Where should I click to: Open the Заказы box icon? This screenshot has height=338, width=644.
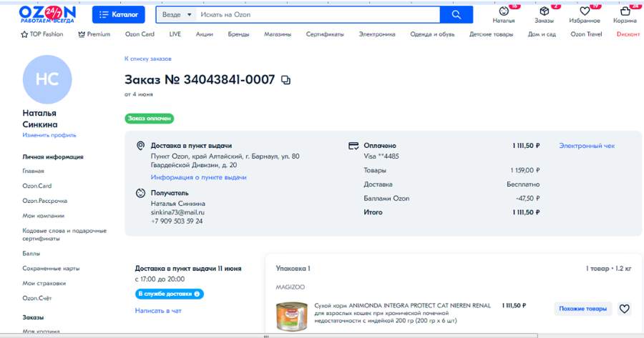(544, 11)
